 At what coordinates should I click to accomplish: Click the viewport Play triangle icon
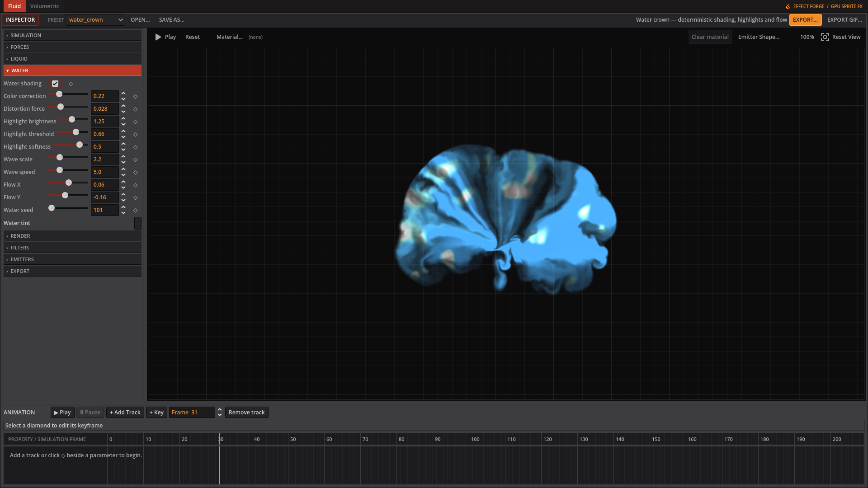(158, 37)
